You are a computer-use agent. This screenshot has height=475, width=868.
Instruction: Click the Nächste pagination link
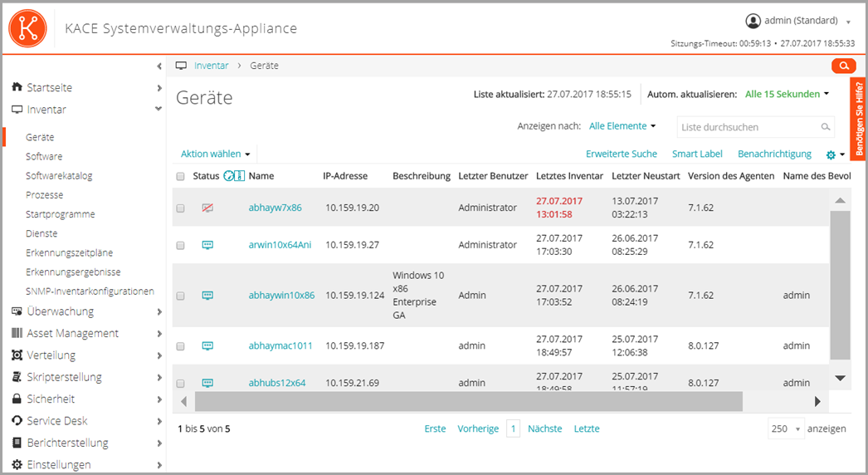(x=544, y=428)
